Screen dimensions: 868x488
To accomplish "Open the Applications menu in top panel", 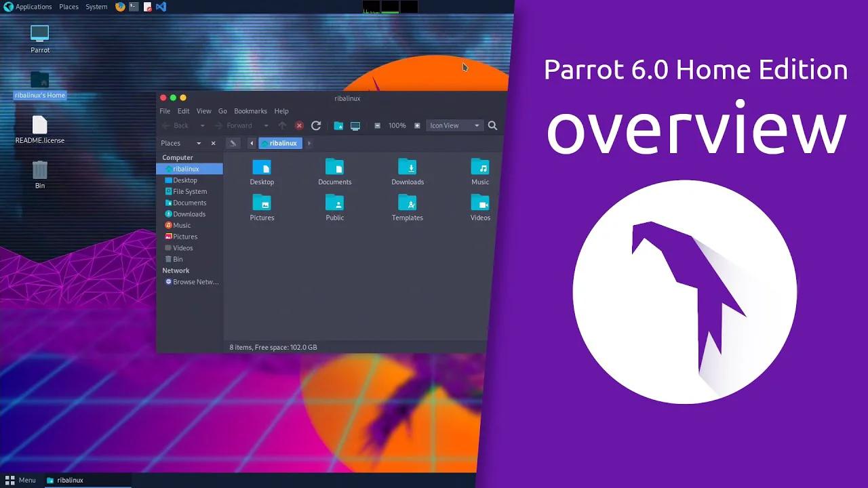I will click(28, 7).
